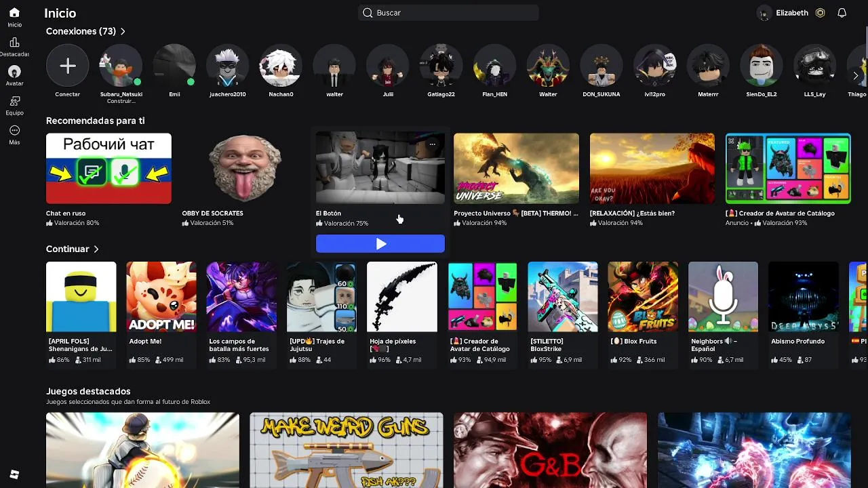Open juachero2010's avatar
The height and width of the screenshot is (488, 868).
pyautogui.click(x=228, y=66)
